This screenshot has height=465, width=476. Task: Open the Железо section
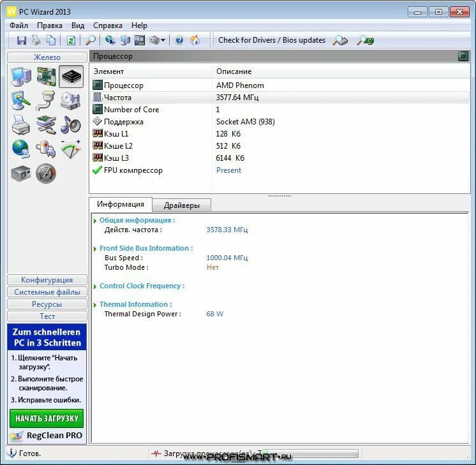pos(47,57)
